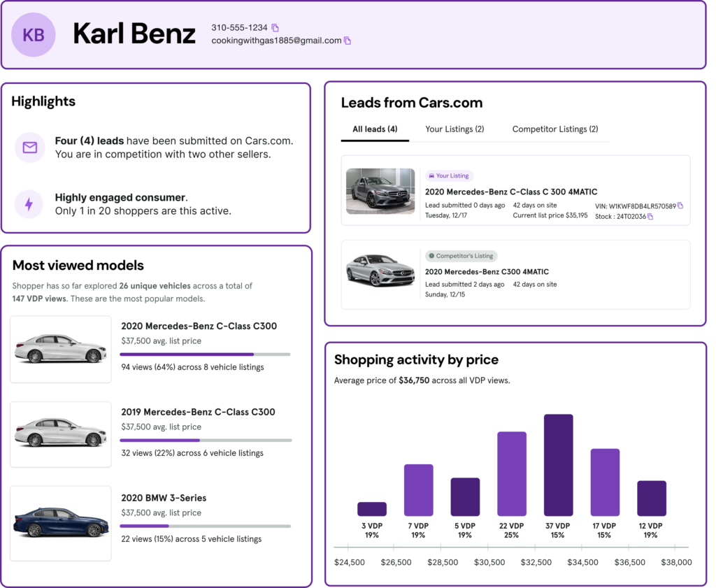Open the 2019 Mercedes-Benz C-Class C300 model
The height and width of the screenshot is (588, 716).
pyautogui.click(x=198, y=413)
